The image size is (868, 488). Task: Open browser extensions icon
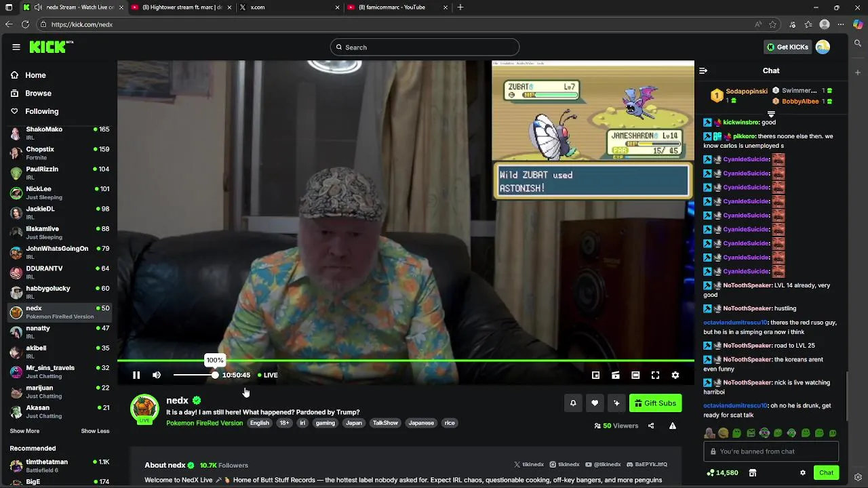[x=792, y=24]
